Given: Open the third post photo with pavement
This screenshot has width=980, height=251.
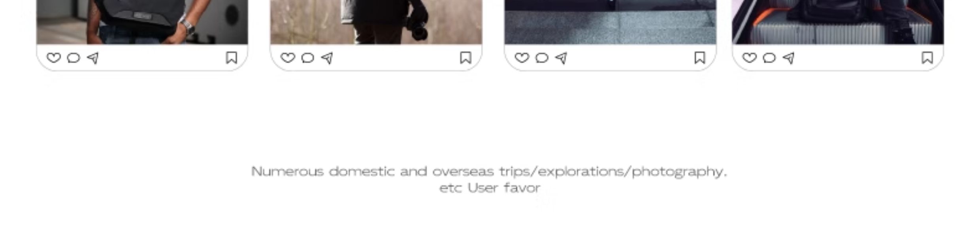Looking at the screenshot, I should coord(610,22).
